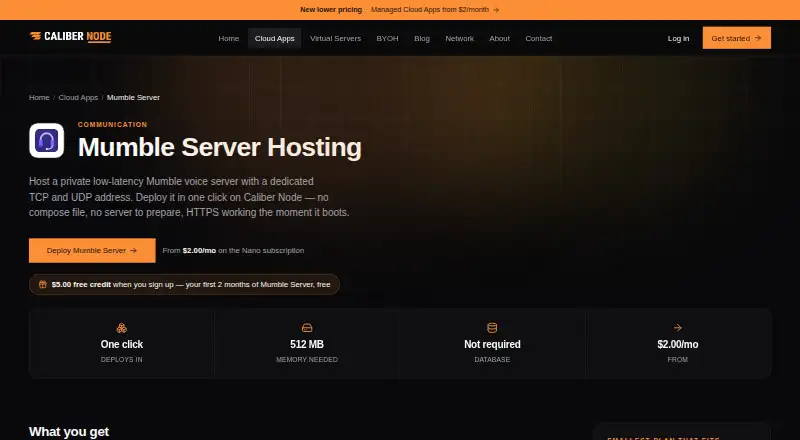Click the COMMUNICATION category label
This screenshot has height=440, width=800.
112,125
